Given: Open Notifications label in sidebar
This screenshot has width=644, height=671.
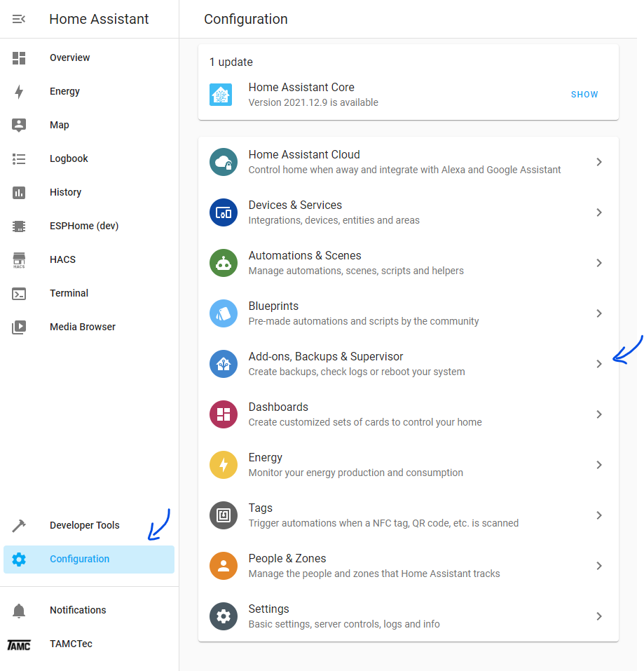Looking at the screenshot, I should coord(78,611).
